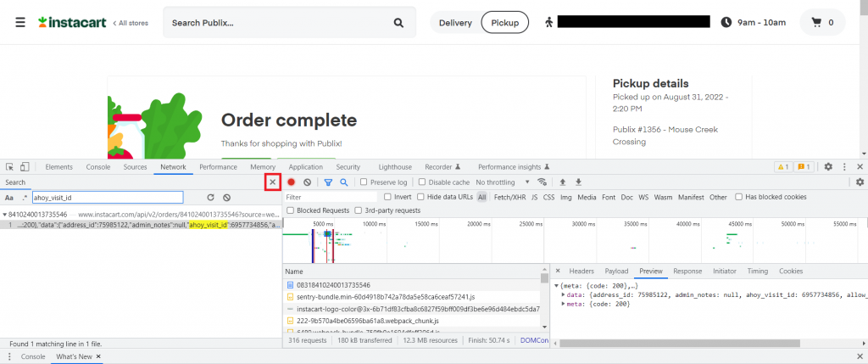The height and width of the screenshot is (364, 868).
Task: Open the Lighthouse tab
Action: (395, 167)
